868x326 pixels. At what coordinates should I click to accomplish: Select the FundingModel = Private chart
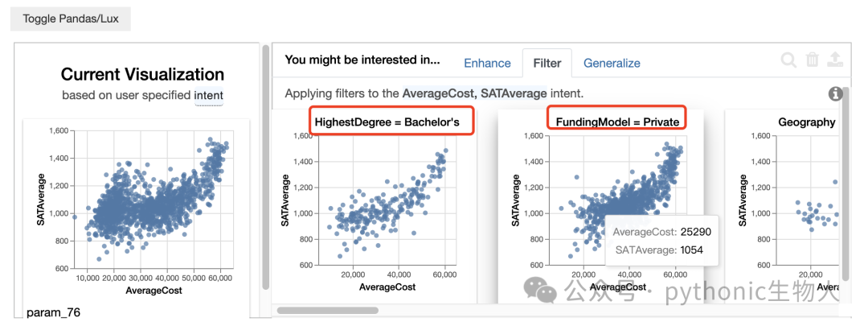click(x=600, y=205)
